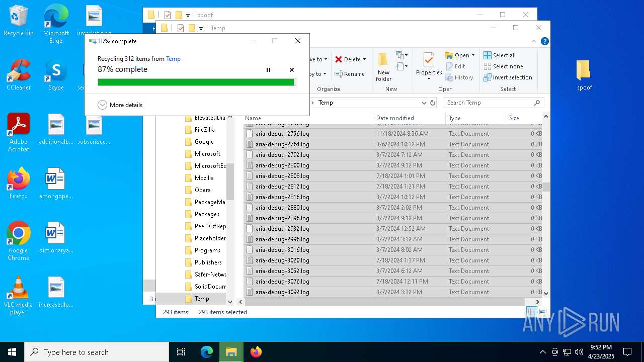Click the Properties icon
Image resolution: width=644 pixels, height=362 pixels.
(429, 60)
